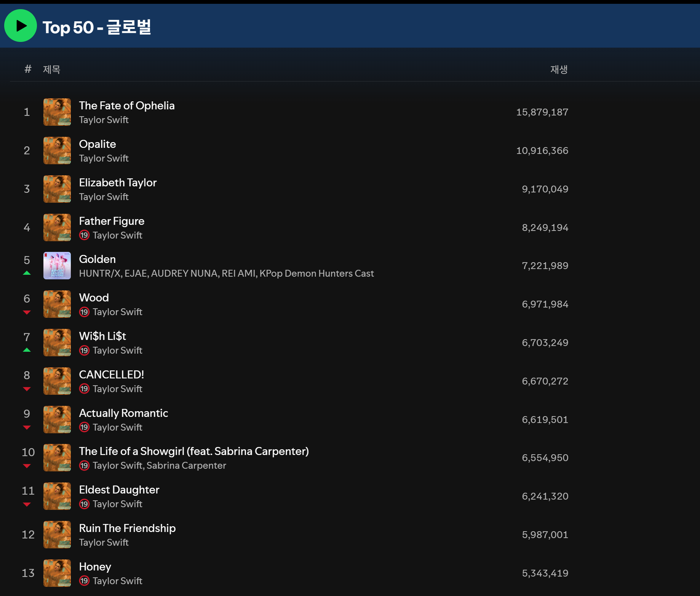Open Elizabeth Taylor track title
Screen dimensions: 700x596
(118, 183)
